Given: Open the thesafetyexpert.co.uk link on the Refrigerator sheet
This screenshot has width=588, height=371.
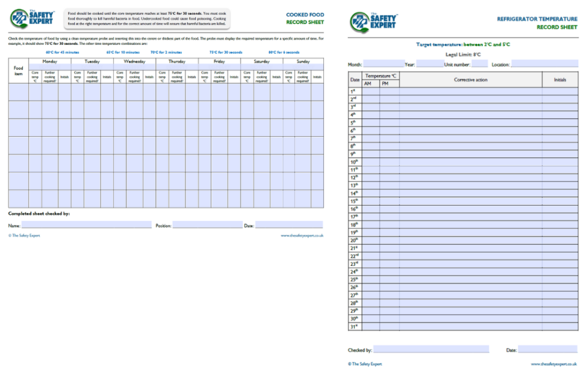Looking at the screenshot, I should [554, 364].
